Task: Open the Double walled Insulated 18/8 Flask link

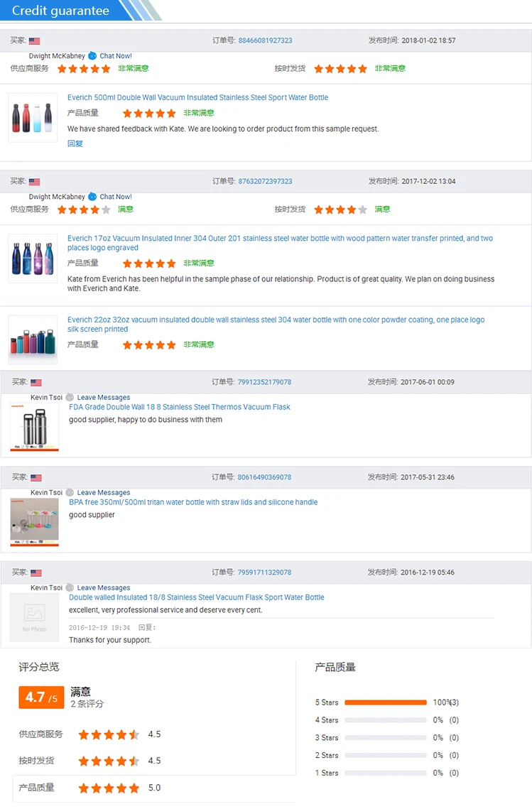Action: pos(196,597)
